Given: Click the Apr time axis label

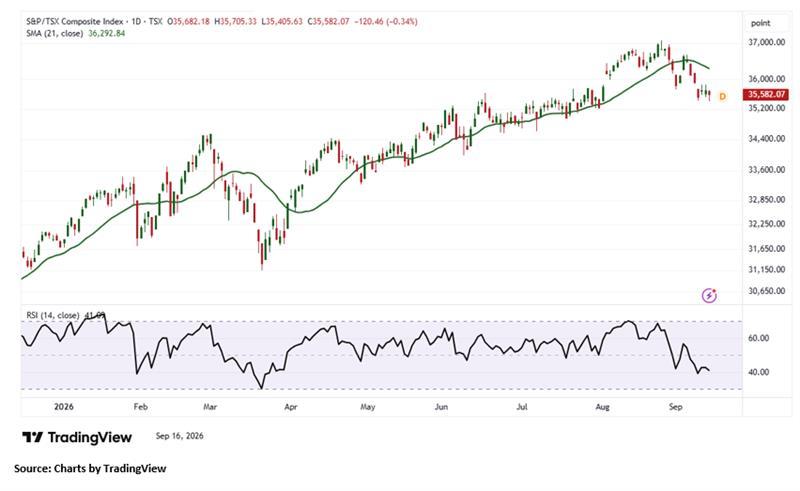Looking at the screenshot, I should (x=290, y=407).
